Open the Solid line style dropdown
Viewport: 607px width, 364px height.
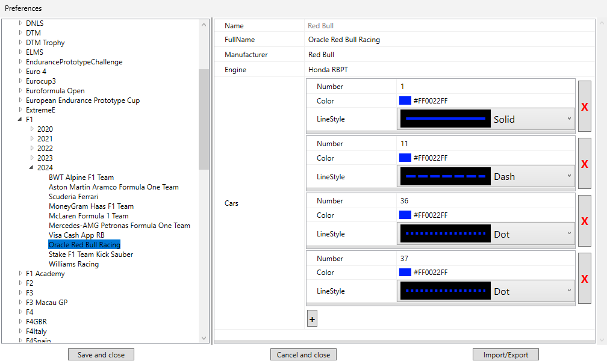(486, 119)
